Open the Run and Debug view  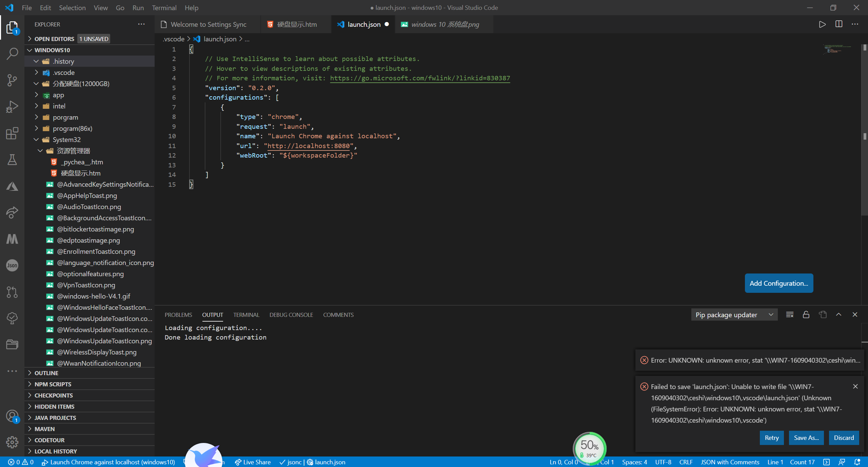[x=12, y=107]
